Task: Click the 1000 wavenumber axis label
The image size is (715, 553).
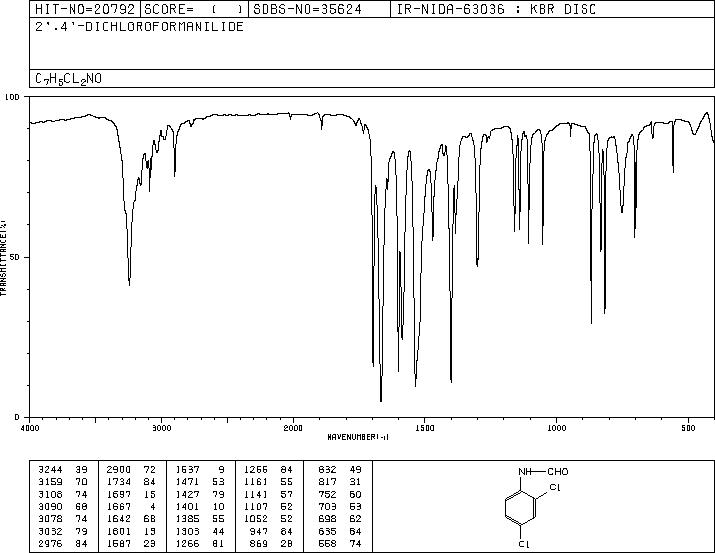Action: (x=556, y=428)
